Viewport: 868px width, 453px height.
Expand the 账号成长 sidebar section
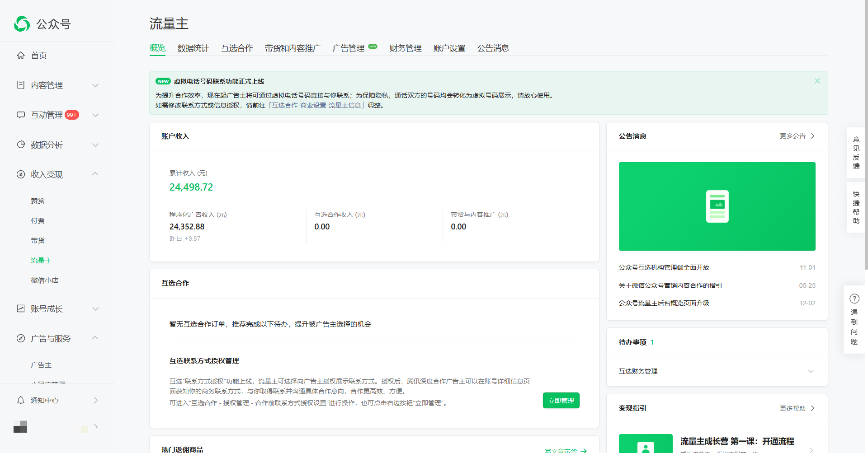pos(95,309)
